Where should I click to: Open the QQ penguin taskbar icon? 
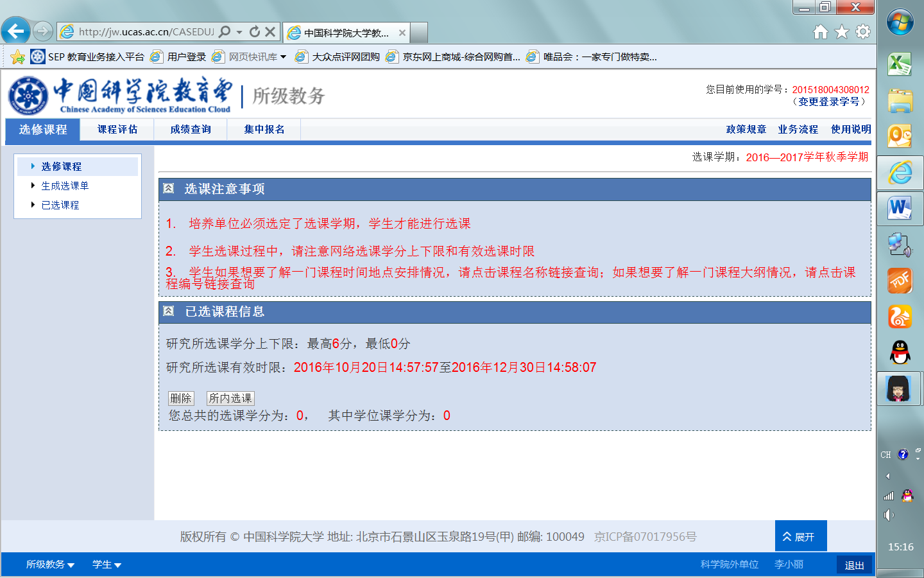[900, 352]
